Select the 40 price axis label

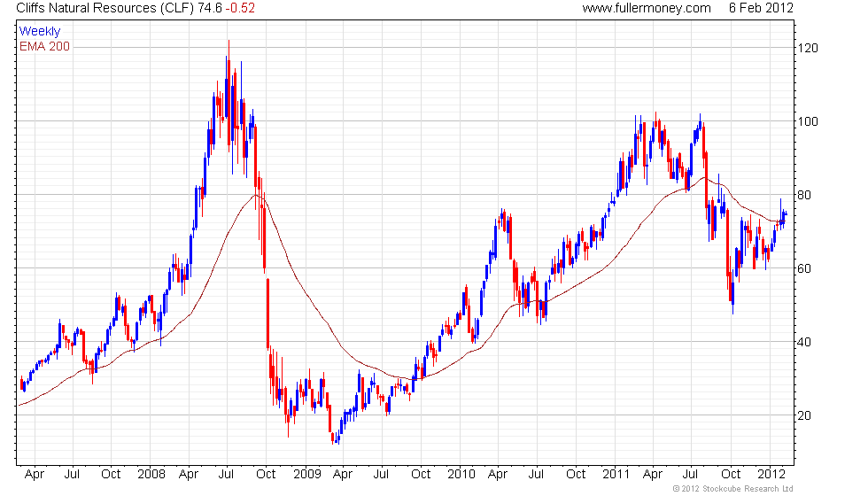click(x=804, y=342)
